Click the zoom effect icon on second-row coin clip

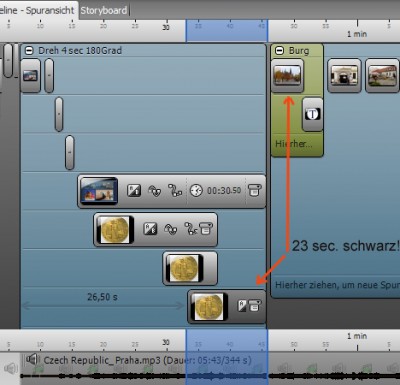(171, 229)
